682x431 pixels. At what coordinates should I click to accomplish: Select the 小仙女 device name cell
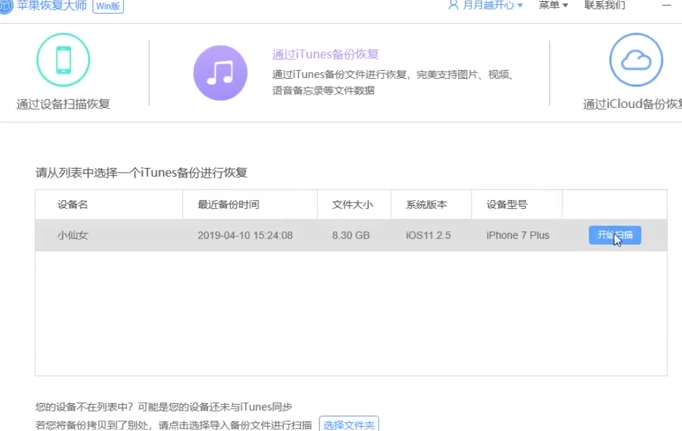(73, 235)
